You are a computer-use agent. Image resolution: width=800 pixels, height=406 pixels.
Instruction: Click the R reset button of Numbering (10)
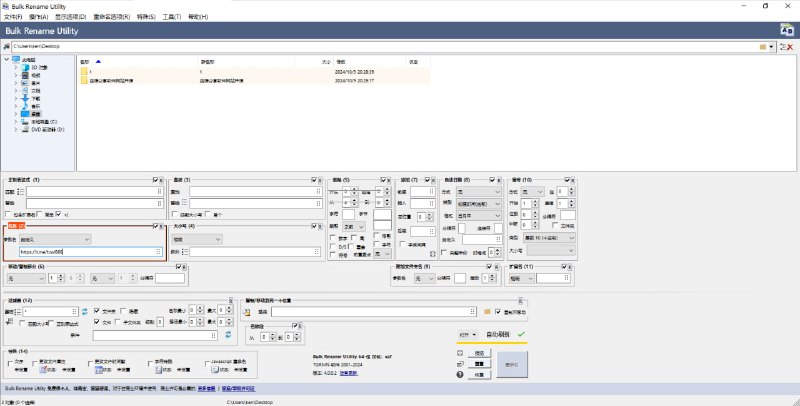[572, 180]
